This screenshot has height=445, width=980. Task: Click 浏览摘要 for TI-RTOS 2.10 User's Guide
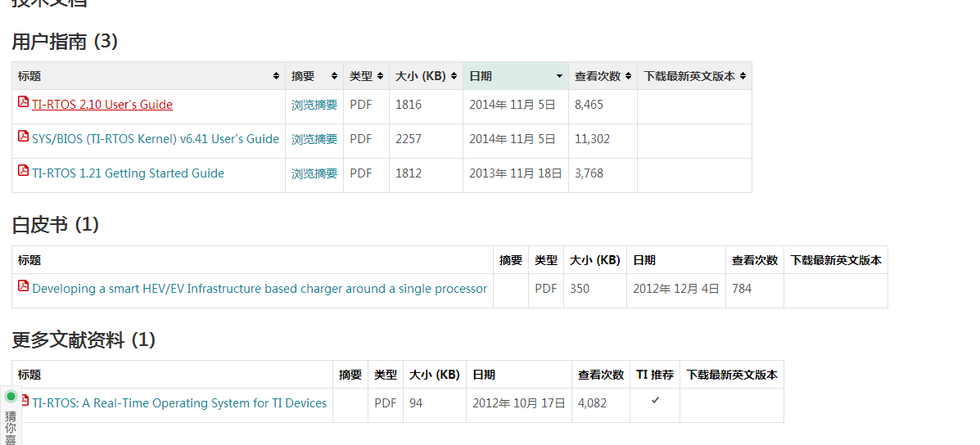pos(314,105)
